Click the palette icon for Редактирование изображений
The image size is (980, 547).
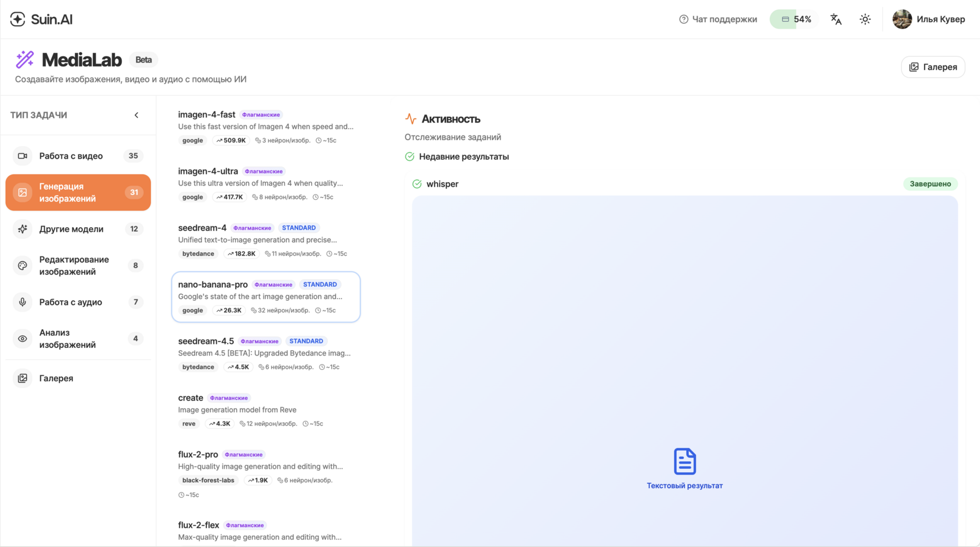pyautogui.click(x=23, y=266)
